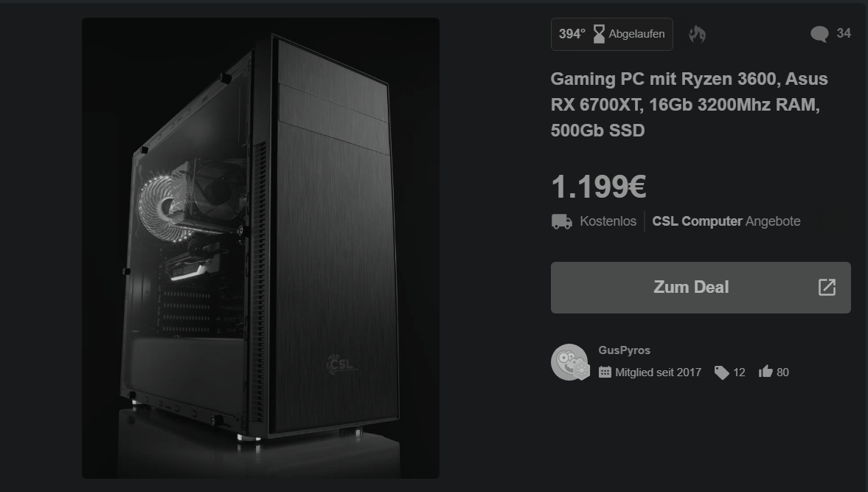Click the calendar membership icon
The height and width of the screenshot is (492, 868).
coord(605,372)
